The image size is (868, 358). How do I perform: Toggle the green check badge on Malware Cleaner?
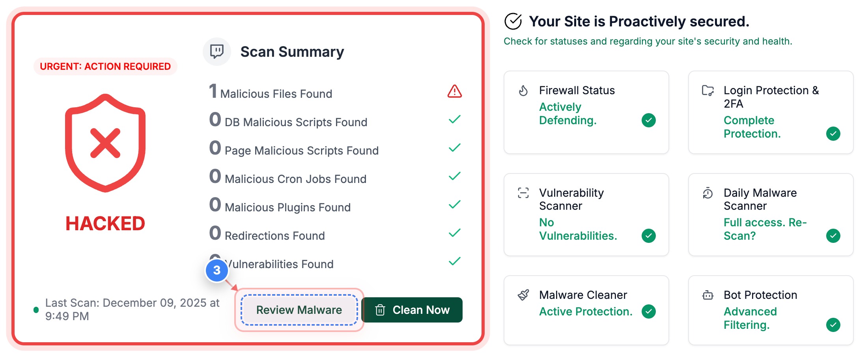(649, 311)
